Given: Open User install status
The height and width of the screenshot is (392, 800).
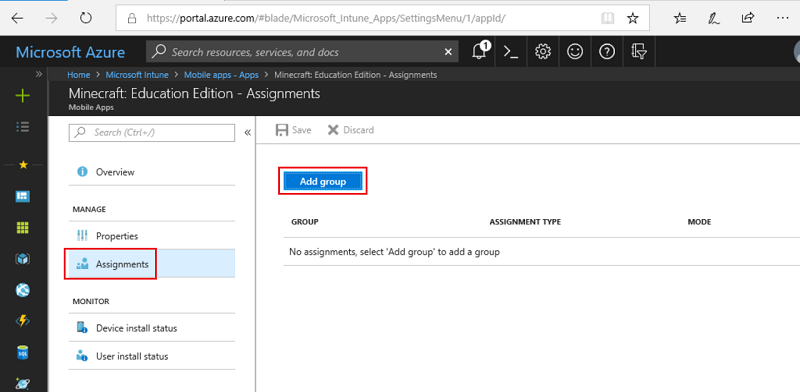Looking at the screenshot, I should pos(152,356).
